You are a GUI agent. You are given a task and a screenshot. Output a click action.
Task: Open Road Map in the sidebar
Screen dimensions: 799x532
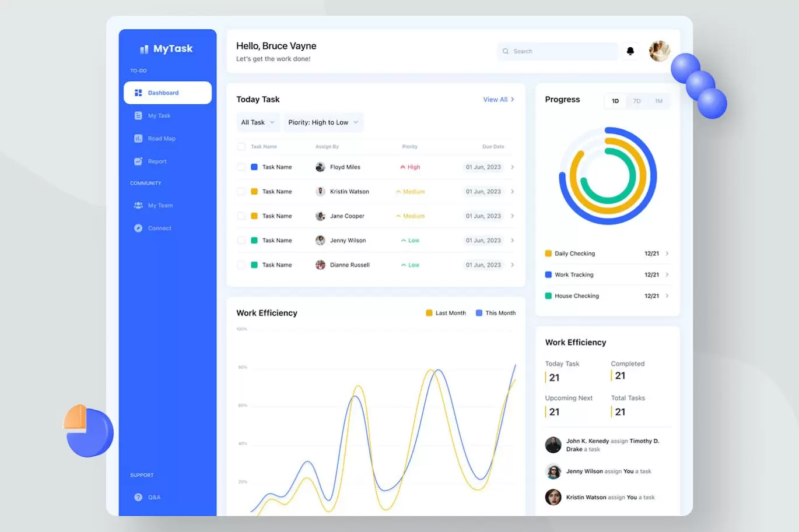tap(162, 139)
